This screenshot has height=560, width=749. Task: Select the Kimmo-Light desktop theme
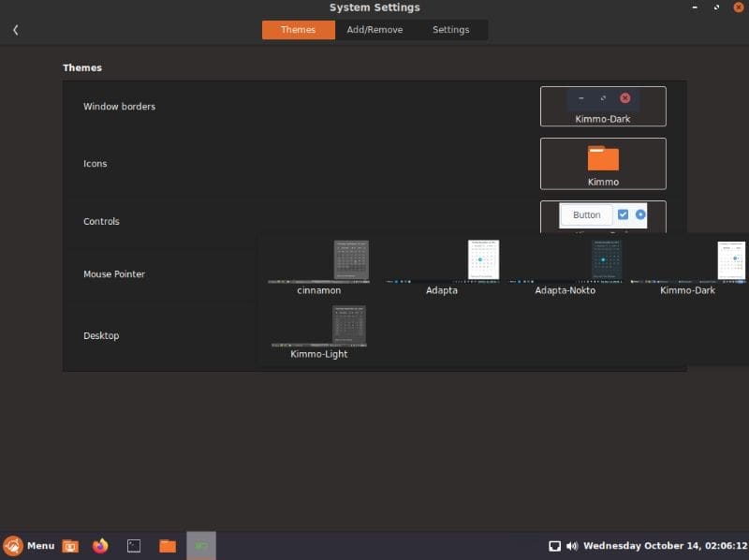click(318, 332)
